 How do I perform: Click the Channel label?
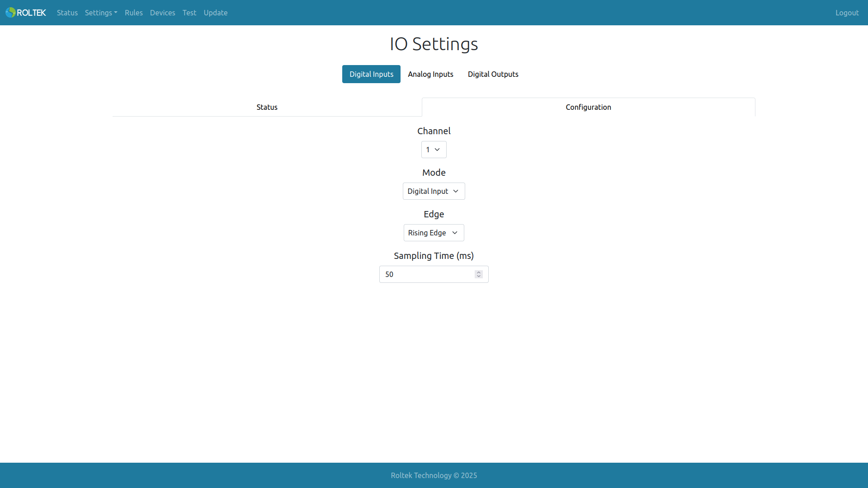pos(434,131)
